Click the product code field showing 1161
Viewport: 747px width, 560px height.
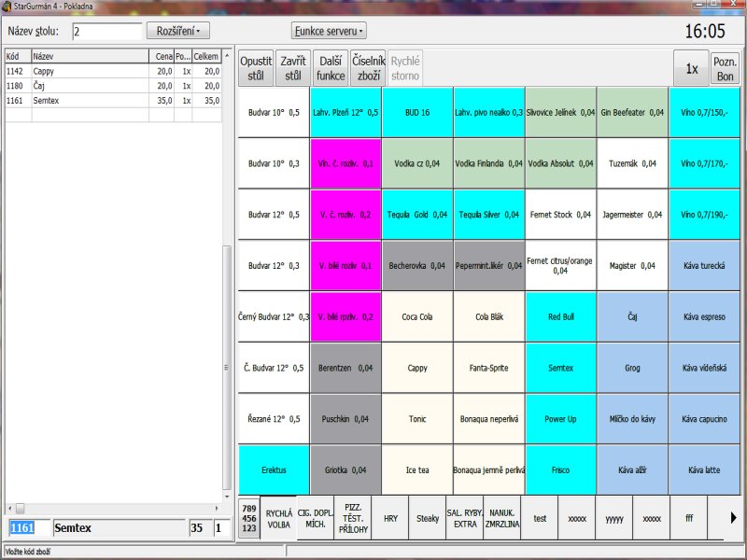coord(29,527)
